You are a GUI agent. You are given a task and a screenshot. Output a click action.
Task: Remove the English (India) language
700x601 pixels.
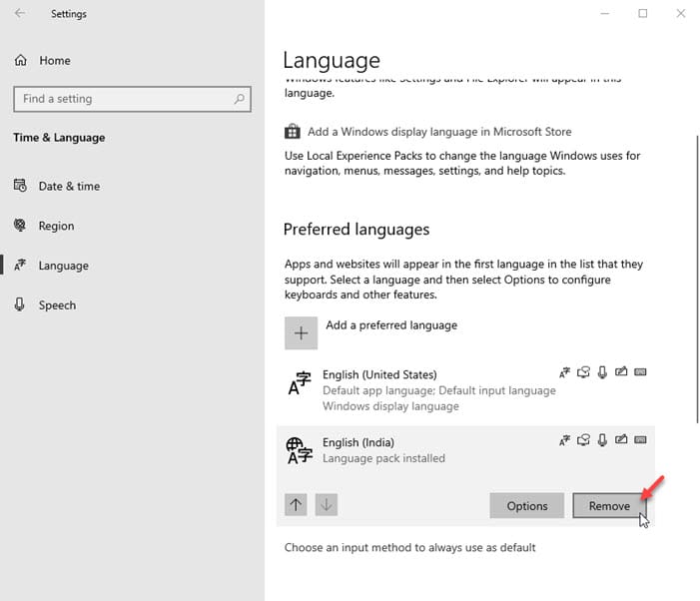[609, 506]
